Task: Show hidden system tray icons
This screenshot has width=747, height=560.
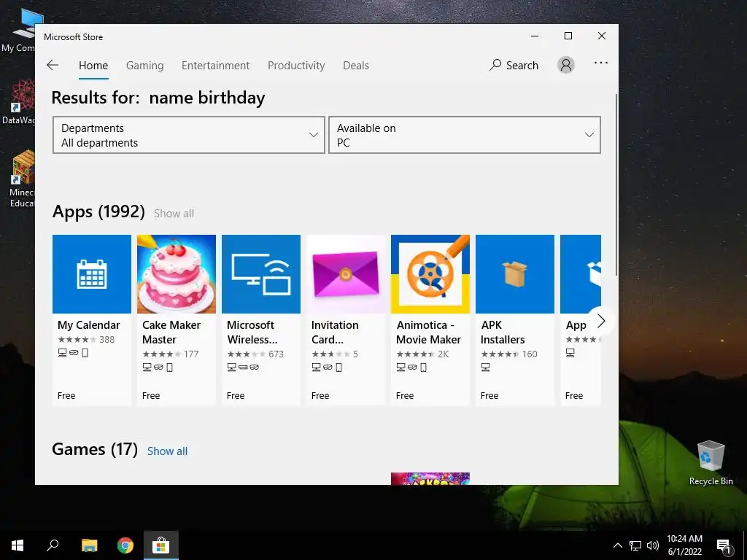Action: tap(617, 545)
